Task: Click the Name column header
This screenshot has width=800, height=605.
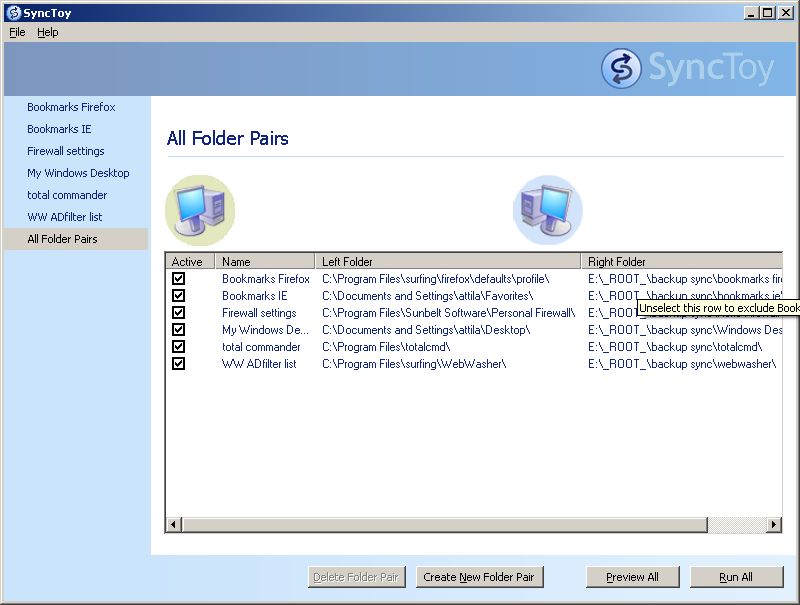Action: (265, 261)
